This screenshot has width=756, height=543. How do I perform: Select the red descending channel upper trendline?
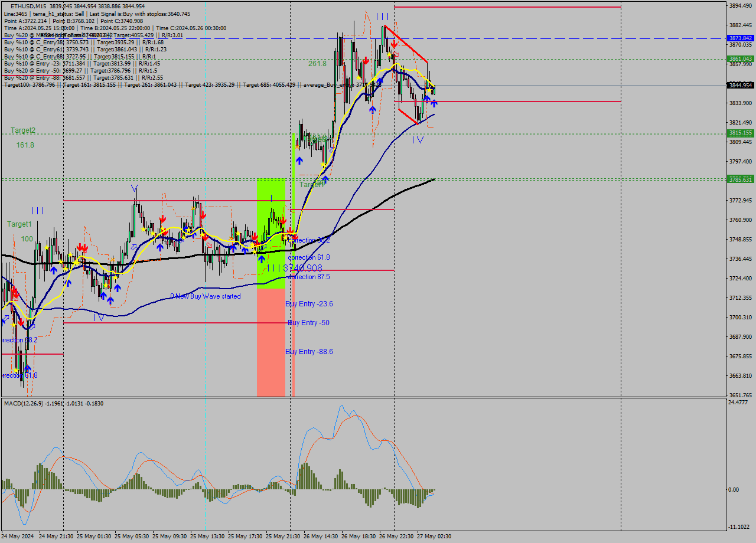click(406, 44)
